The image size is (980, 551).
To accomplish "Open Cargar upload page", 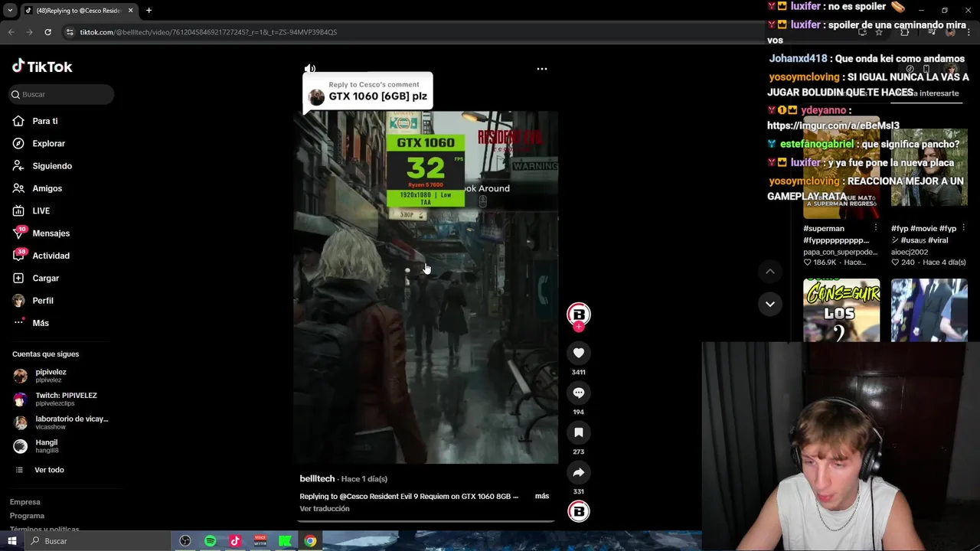I will (45, 278).
